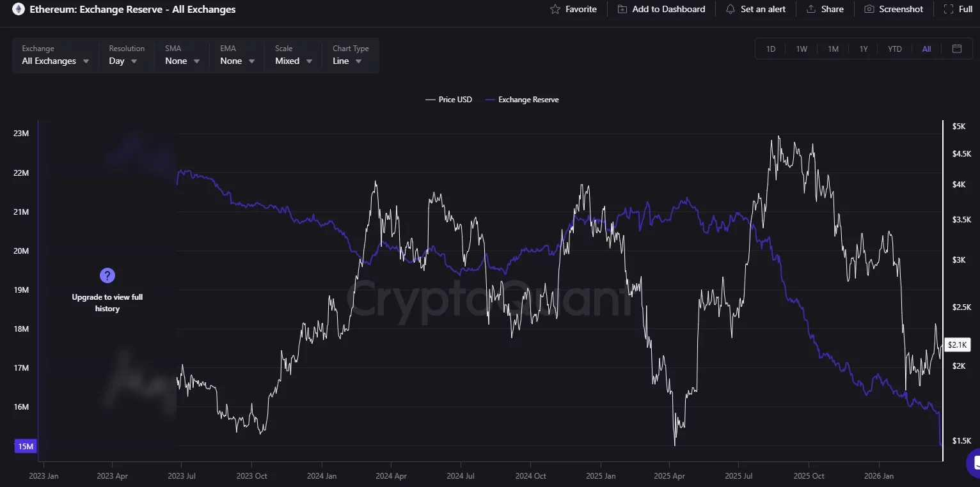This screenshot has width=980, height=487.
Task: Select the YTD time range tab
Action: (x=894, y=49)
